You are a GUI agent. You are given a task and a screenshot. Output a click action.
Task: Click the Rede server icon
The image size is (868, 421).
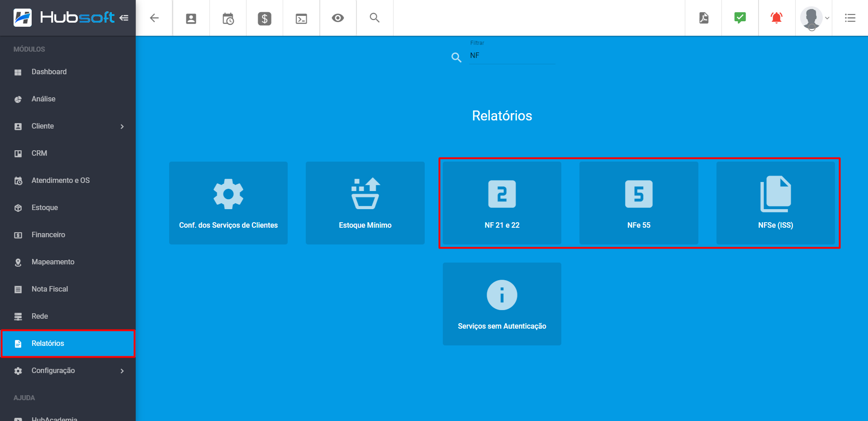pyautogui.click(x=18, y=316)
